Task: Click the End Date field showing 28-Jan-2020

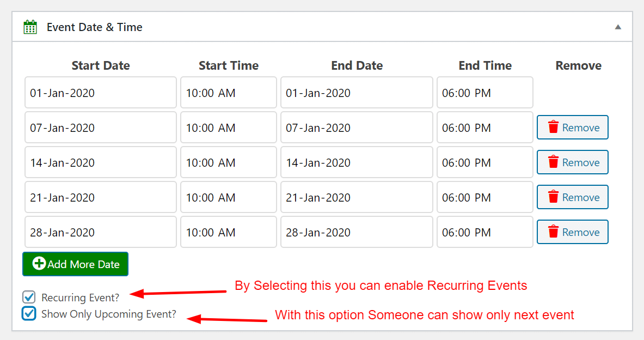Action: click(357, 232)
